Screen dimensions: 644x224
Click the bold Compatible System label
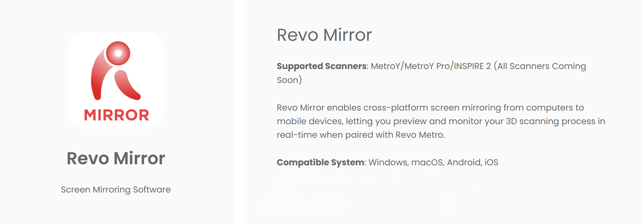pyautogui.click(x=320, y=162)
